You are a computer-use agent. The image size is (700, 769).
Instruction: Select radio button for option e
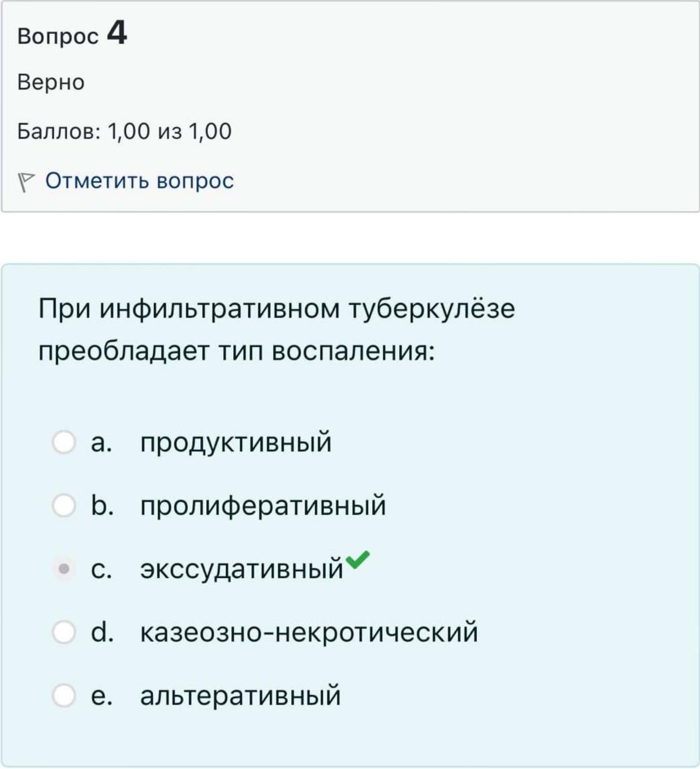click(x=64, y=695)
